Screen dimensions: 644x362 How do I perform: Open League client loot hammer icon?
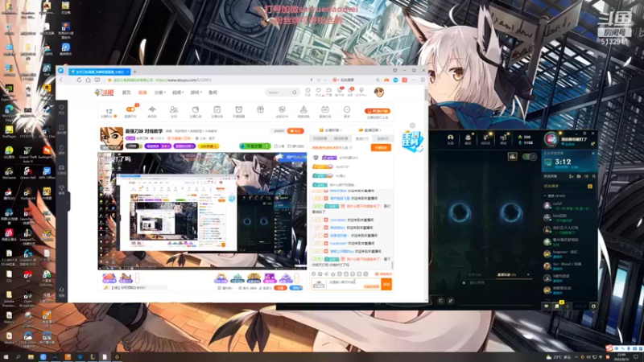click(x=485, y=138)
